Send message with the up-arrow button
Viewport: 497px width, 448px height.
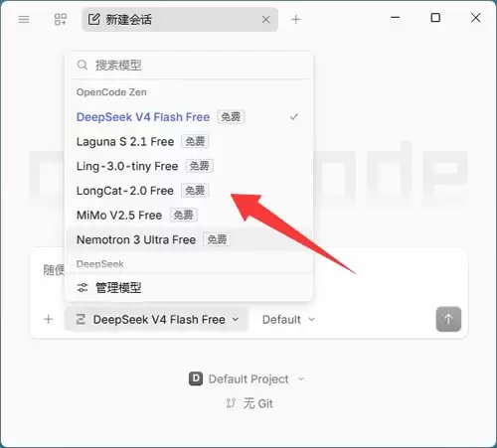pyautogui.click(x=448, y=319)
